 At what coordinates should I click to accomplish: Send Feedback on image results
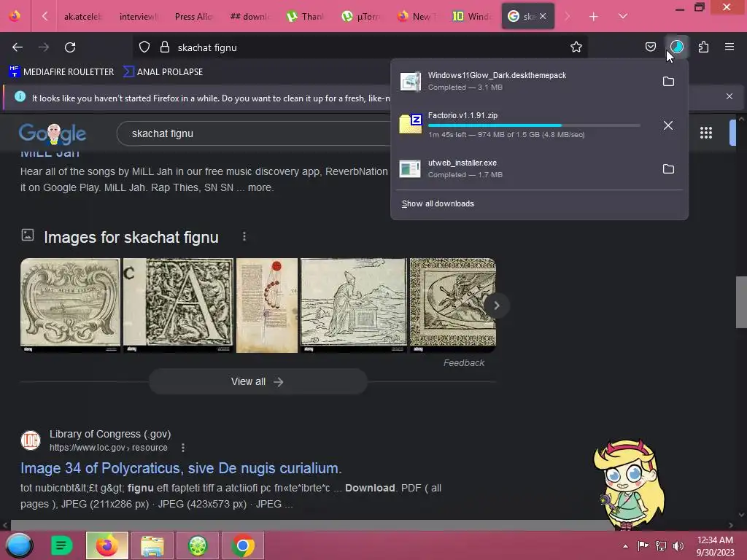coord(463,363)
